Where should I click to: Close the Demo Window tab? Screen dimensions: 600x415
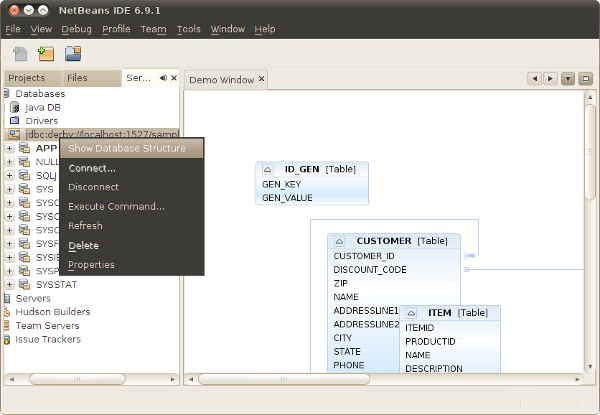coord(262,79)
